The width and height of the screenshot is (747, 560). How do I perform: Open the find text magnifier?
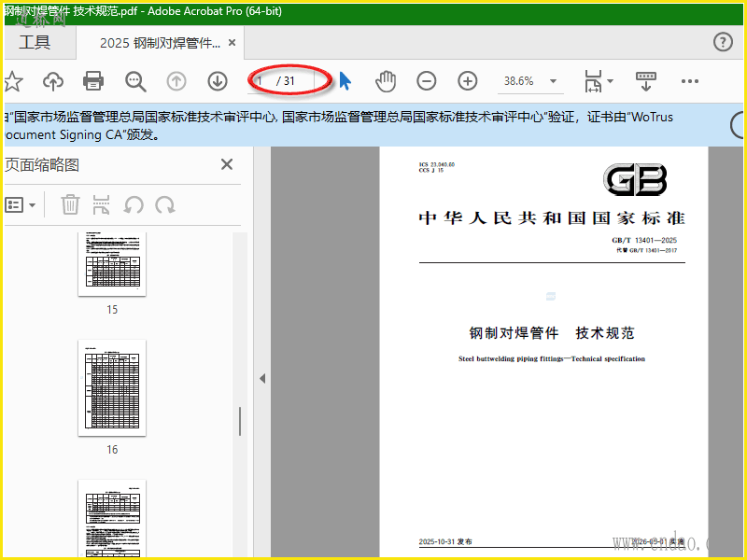[x=135, y=81]
